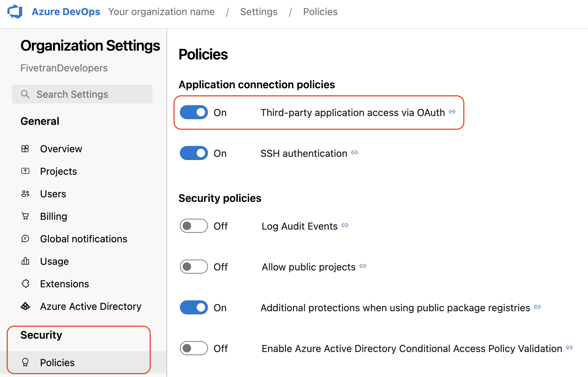
Task: Click the SSH authentication label
Action: point(304,153)
